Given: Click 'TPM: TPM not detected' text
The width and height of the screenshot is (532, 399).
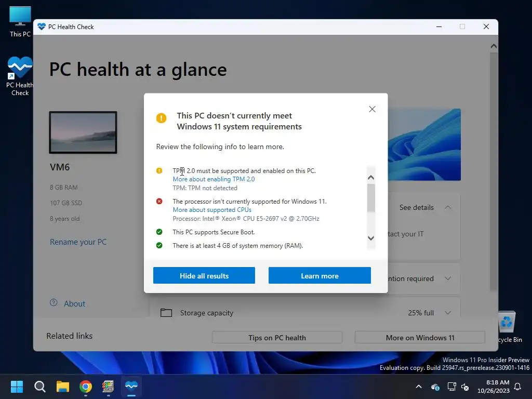Looking at the screenshot, I should point(205,188).
